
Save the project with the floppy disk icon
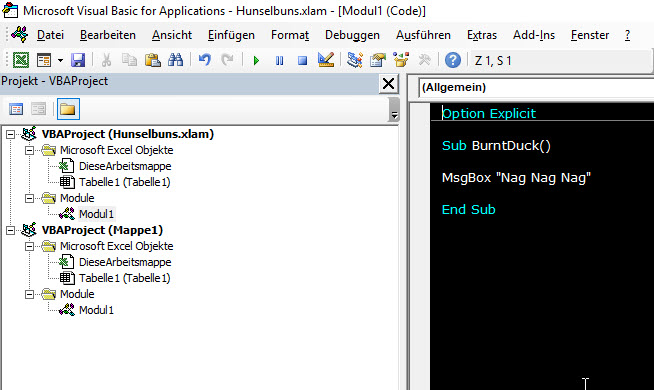coord(78,60)
